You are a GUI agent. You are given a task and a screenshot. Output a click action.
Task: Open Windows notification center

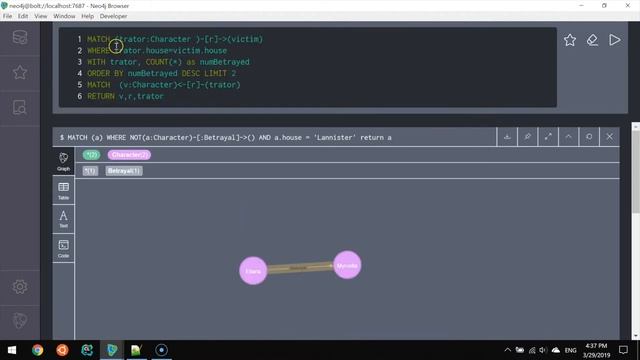[623, 350]
